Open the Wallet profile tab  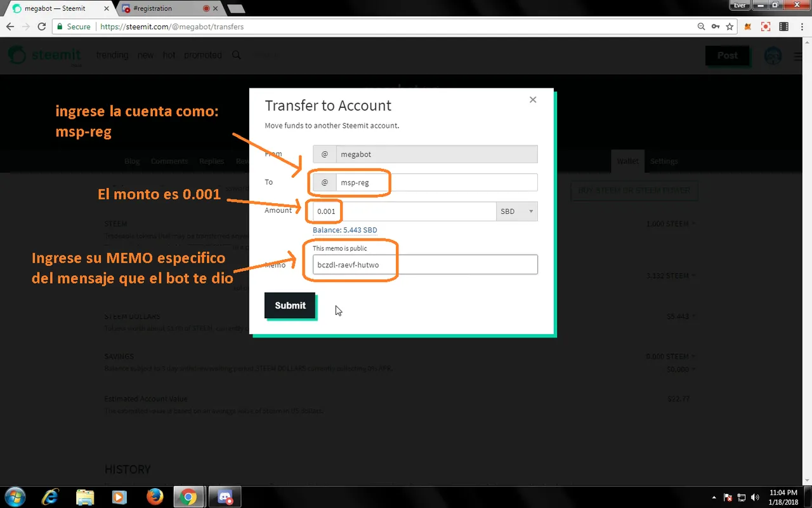pyautogui.click(x=628, y=161)
